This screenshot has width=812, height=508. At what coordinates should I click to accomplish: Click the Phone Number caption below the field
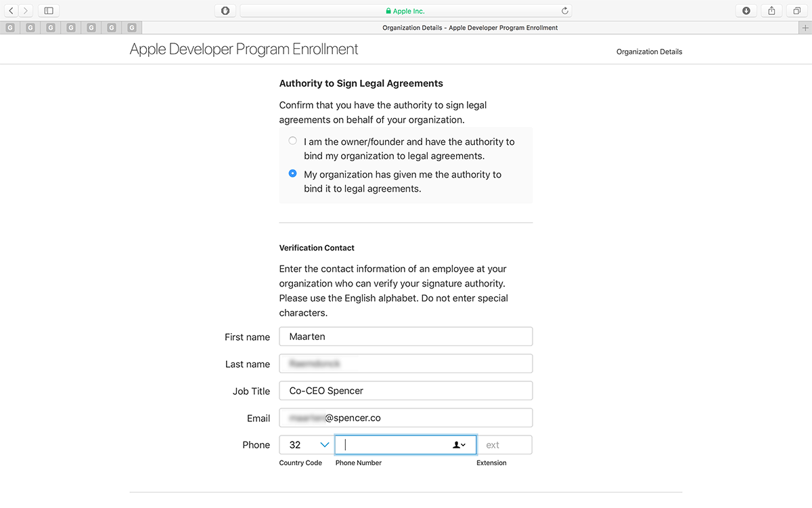[359, 463]
